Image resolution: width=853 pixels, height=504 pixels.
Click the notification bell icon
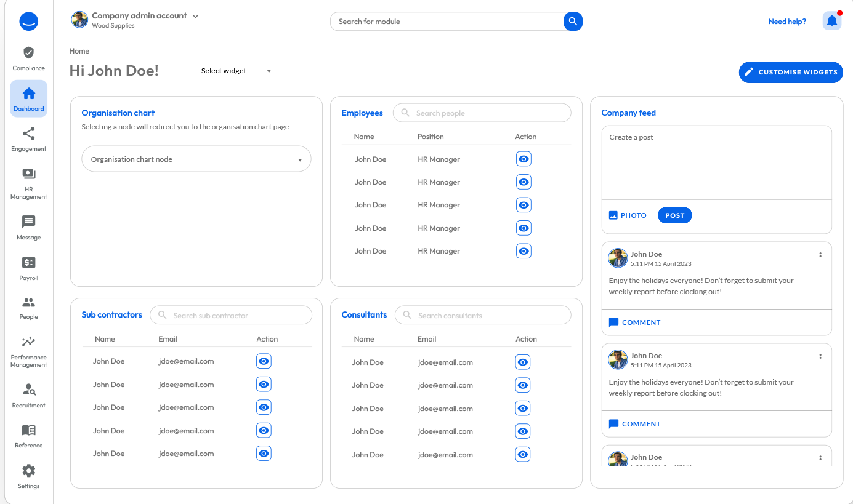832,21
